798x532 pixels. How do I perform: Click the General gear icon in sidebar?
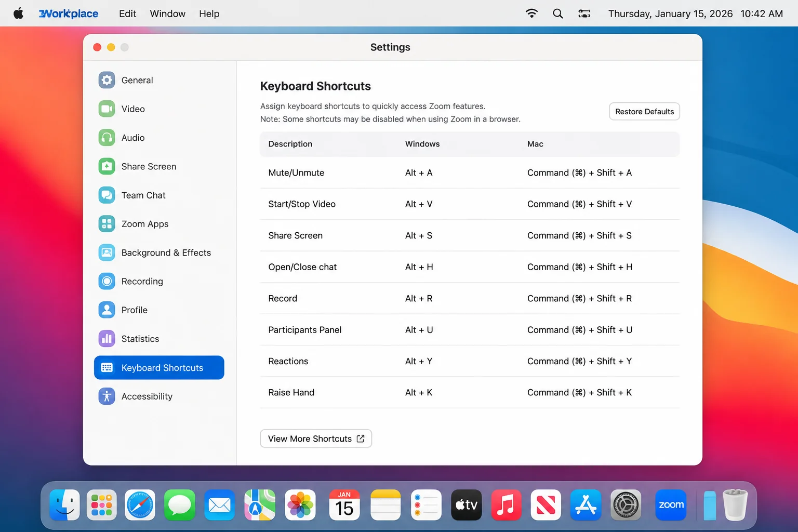[107, 80]
